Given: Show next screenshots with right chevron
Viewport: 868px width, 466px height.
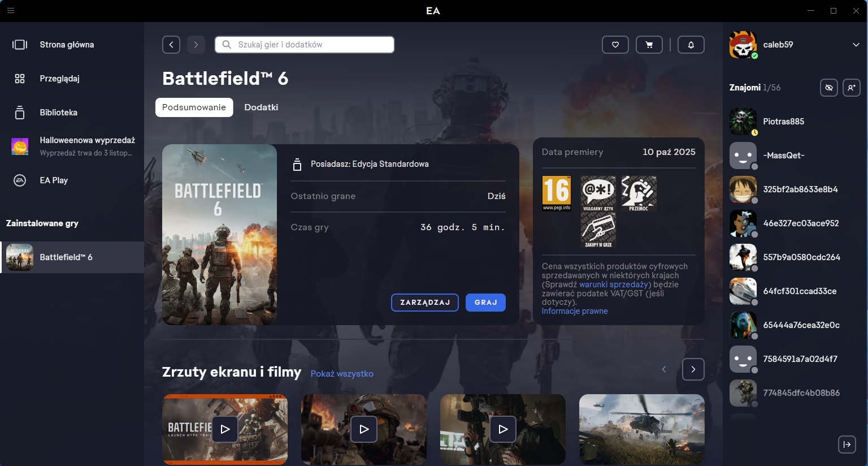Looking at the screenshot, I should pos(693,369).
